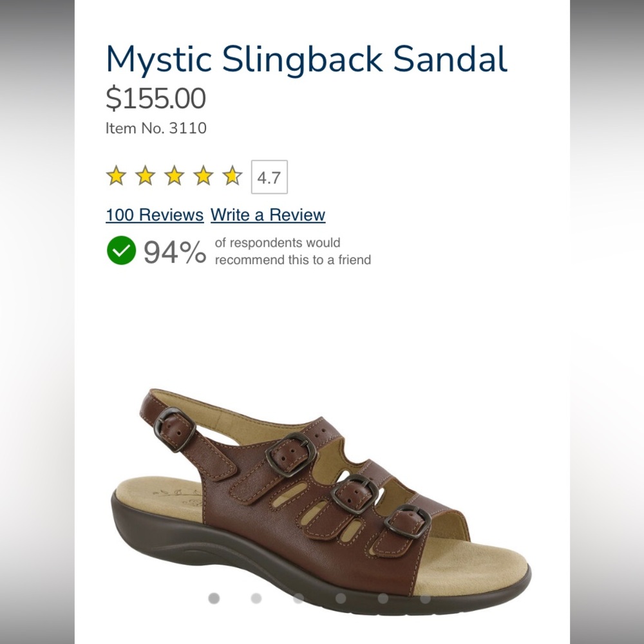
Task: Click the first gold rating star
Action: (116, 175)
